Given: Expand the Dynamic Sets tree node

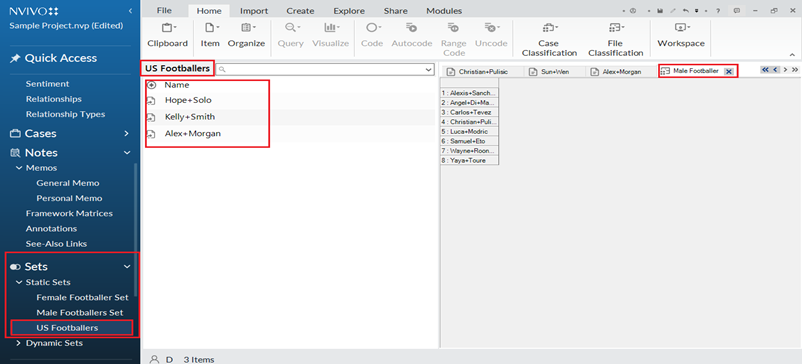Looking at the screenshot, I should tap(19, 343).
